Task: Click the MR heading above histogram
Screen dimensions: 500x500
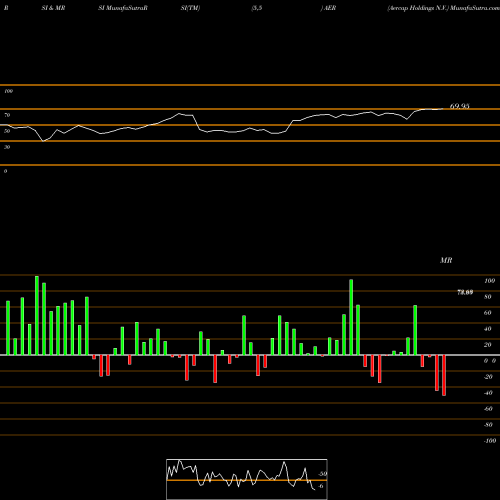Action: 446,260
